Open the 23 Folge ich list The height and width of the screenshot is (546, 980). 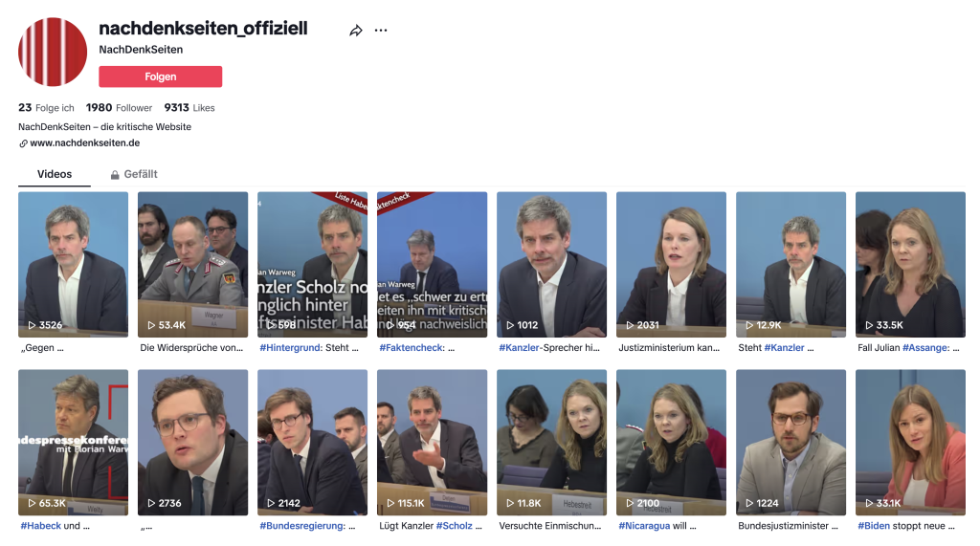pos(46,107)
